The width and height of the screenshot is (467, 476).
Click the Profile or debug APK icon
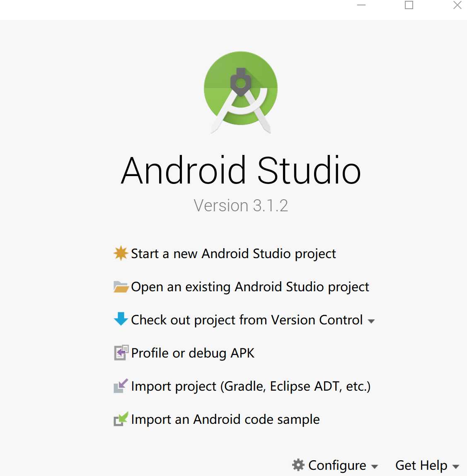click(x=121, y=353)
